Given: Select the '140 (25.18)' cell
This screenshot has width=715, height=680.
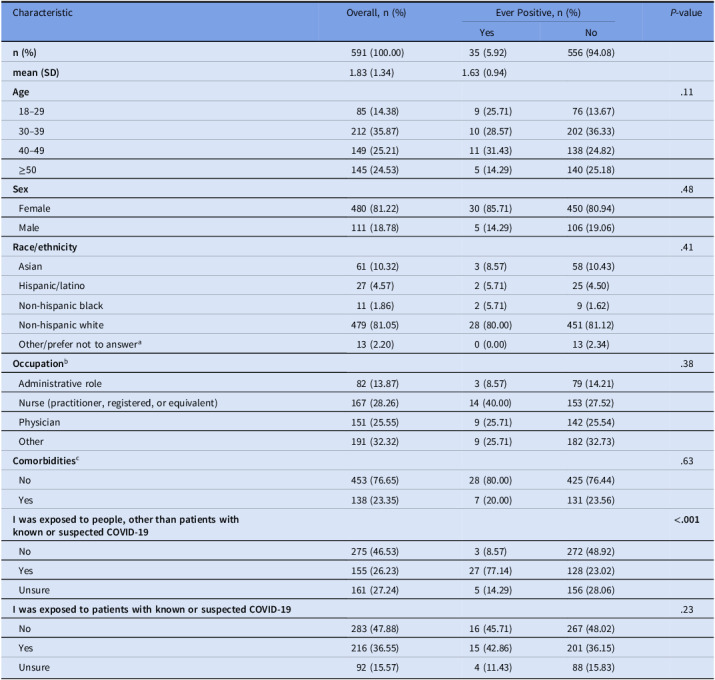Looking at the screenshot, I should coord(591,170).
